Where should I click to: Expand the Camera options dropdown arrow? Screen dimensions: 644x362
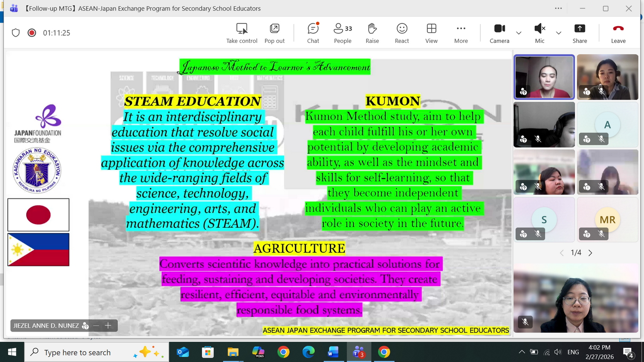tap(519, 33)
